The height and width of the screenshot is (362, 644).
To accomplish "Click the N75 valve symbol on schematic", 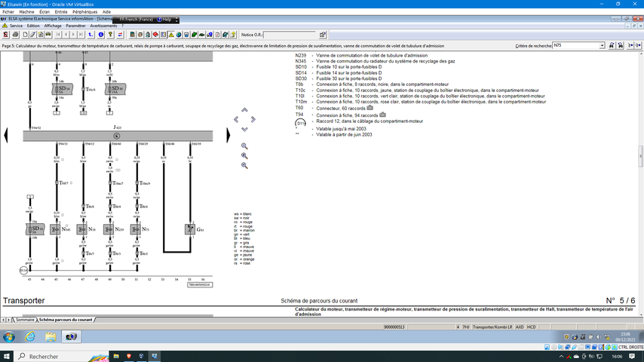I will tap(135, 229).
